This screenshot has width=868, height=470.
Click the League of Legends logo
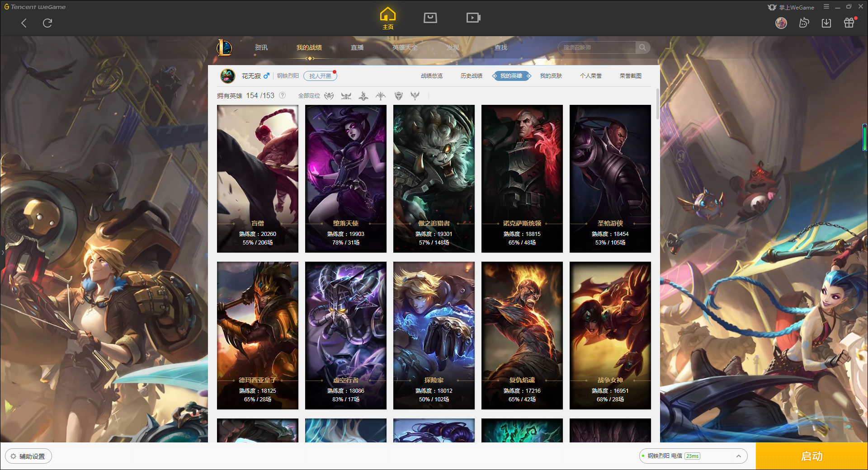[225, 47]
